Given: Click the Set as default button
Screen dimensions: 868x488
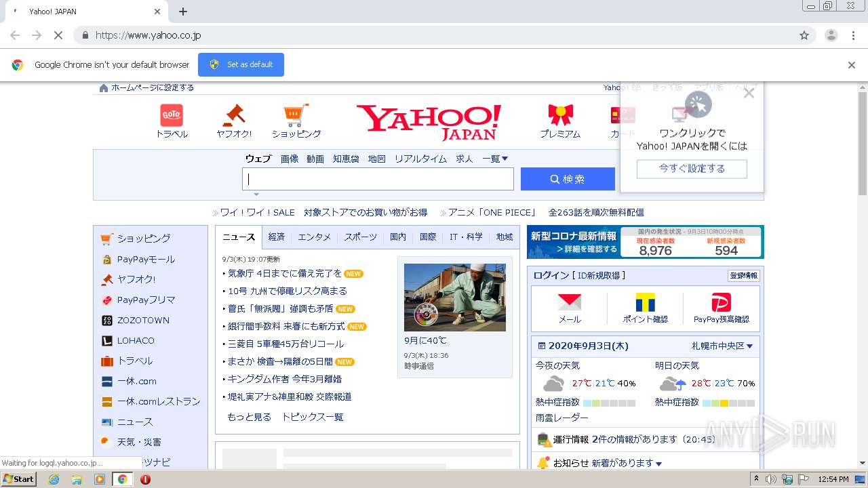Looking at the screenshot, I should [x=241, y=64].
